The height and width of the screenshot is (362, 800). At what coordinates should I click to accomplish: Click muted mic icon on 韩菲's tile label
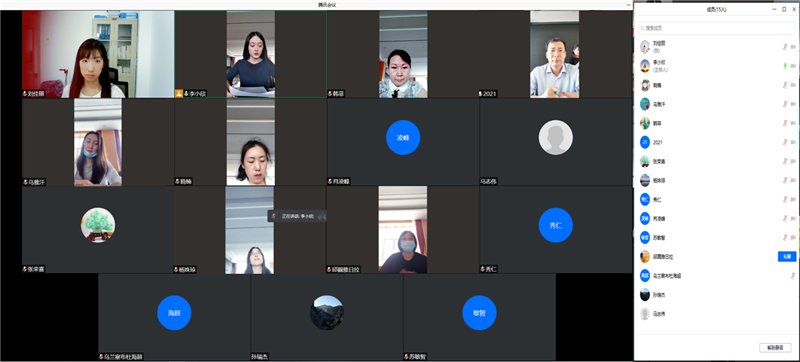pyautogui.click(x=330, y=94)
